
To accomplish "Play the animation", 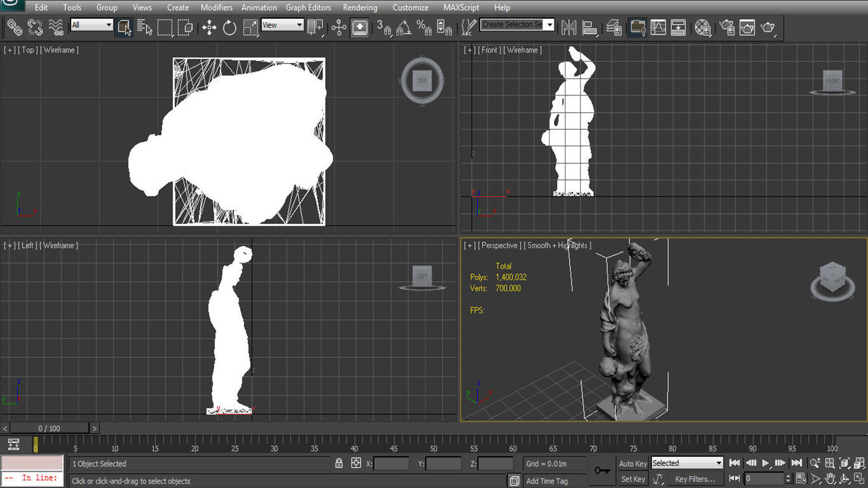I will pyautogui.click(x=765, y=463).
